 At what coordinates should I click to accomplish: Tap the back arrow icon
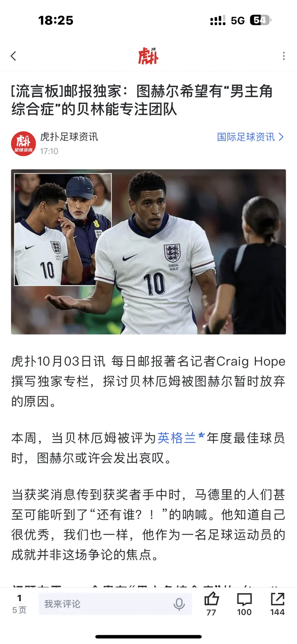pyautogui.click(x=13, y=56)
